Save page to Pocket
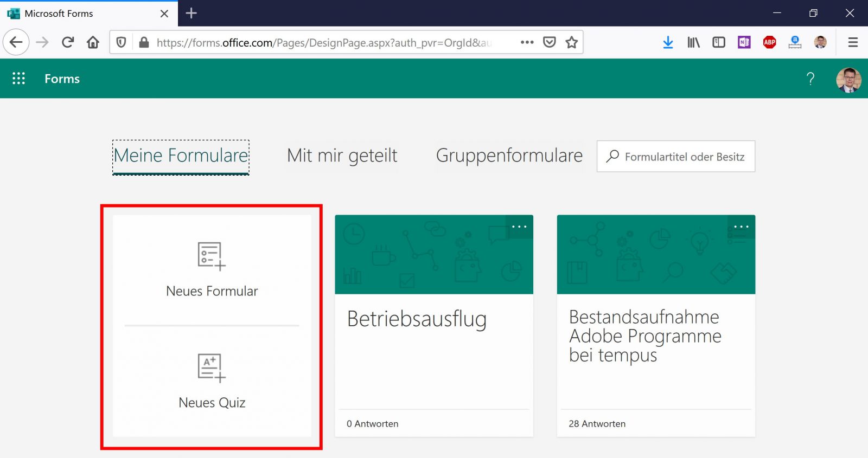 [550, 42]
